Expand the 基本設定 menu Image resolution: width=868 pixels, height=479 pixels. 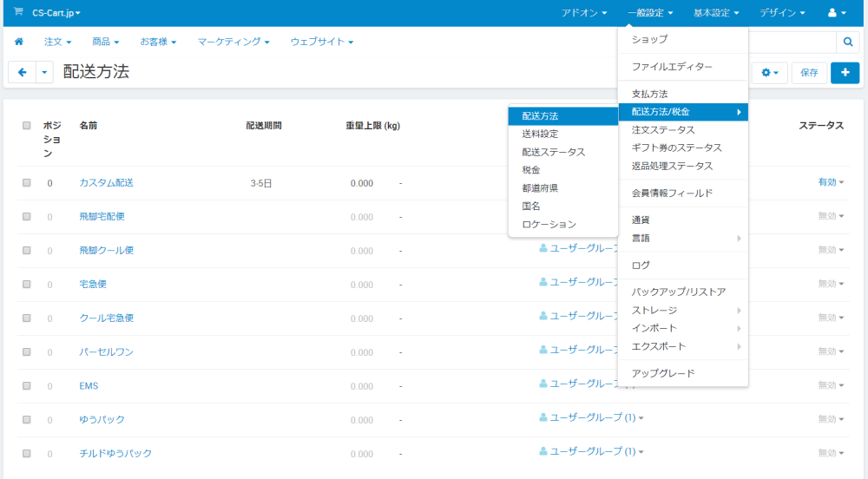pos(716,13)
